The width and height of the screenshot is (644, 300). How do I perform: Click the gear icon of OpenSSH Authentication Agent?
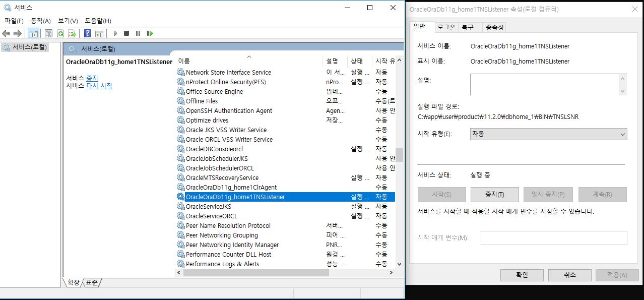[181, 110]
